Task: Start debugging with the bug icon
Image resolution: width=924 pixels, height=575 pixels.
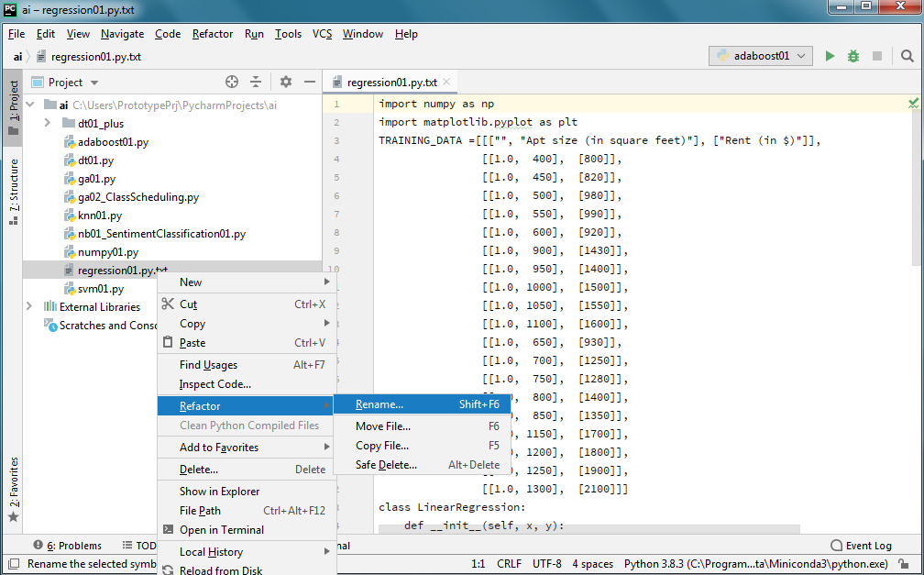Action: pyautogui.click(x=852, y=56)
